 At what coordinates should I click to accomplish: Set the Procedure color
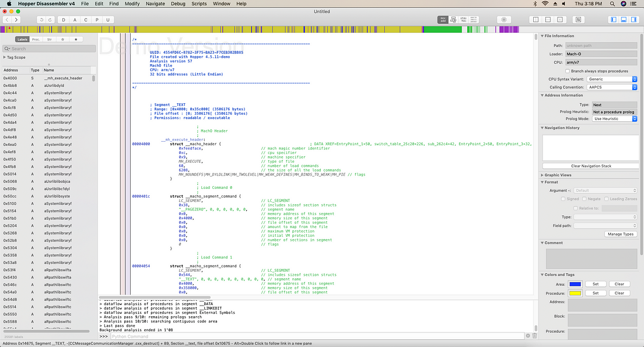(x=596, y=293)
